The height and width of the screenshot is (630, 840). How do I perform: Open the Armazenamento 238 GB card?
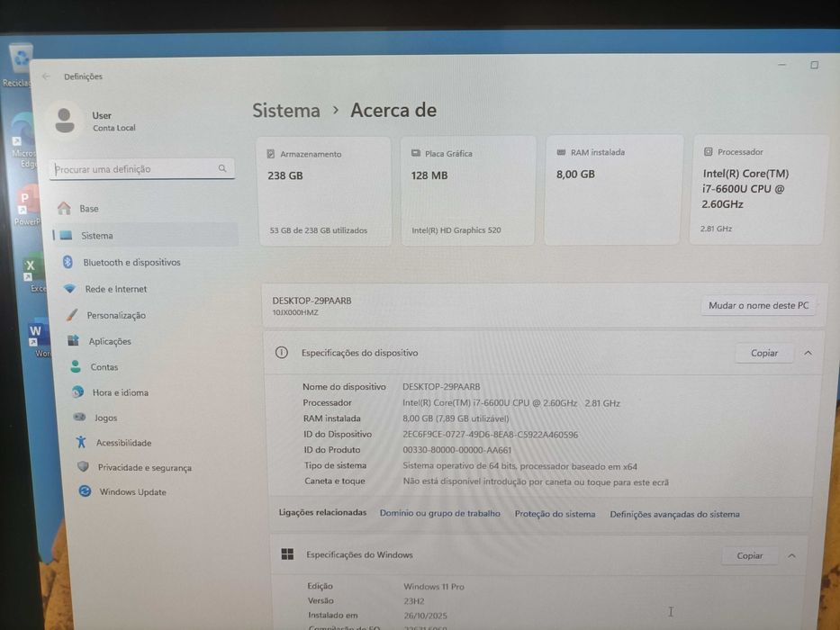[325, 191]
